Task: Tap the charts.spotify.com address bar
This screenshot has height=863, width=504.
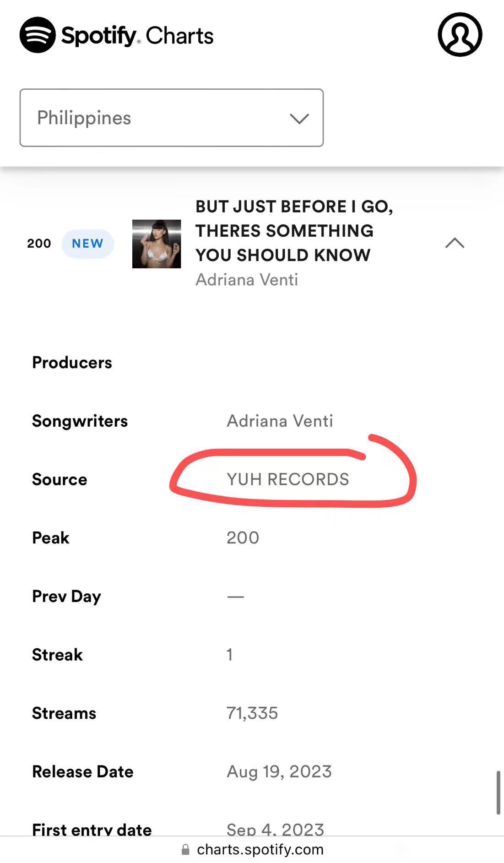Action: tap(252, 850)
